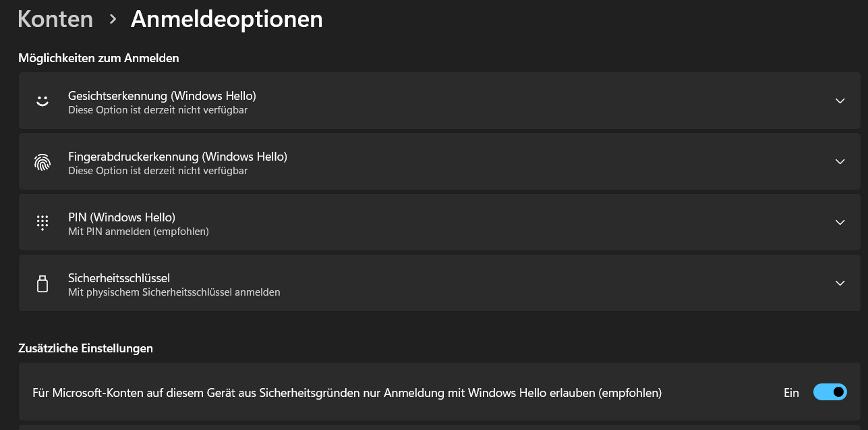Viewport: 868px width, 430px height.
Task: Open the PIN (Windows Hello) option label
Action: (x=121, y=217)
